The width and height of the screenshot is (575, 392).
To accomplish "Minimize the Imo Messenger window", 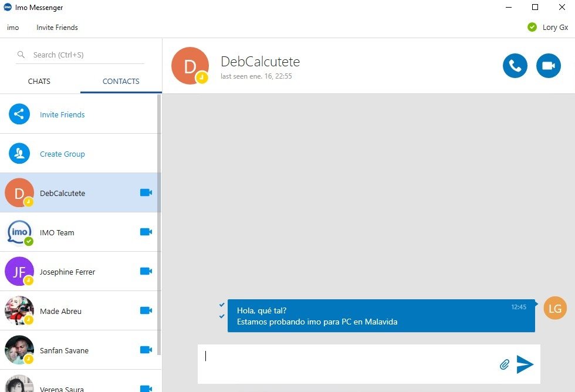I will [509, 7].
